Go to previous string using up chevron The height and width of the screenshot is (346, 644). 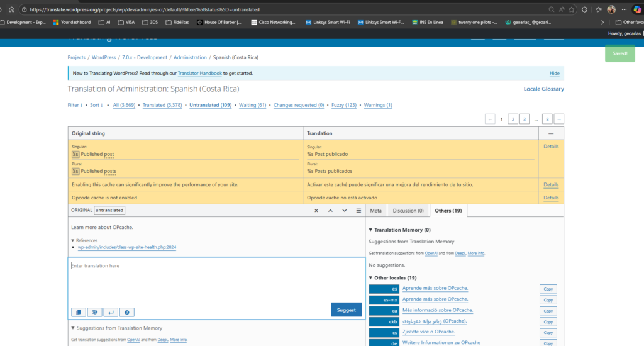click(330, 211)
